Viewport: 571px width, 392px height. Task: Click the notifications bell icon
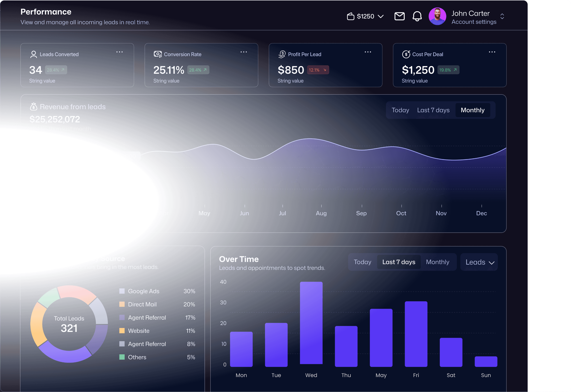(417, 16)
